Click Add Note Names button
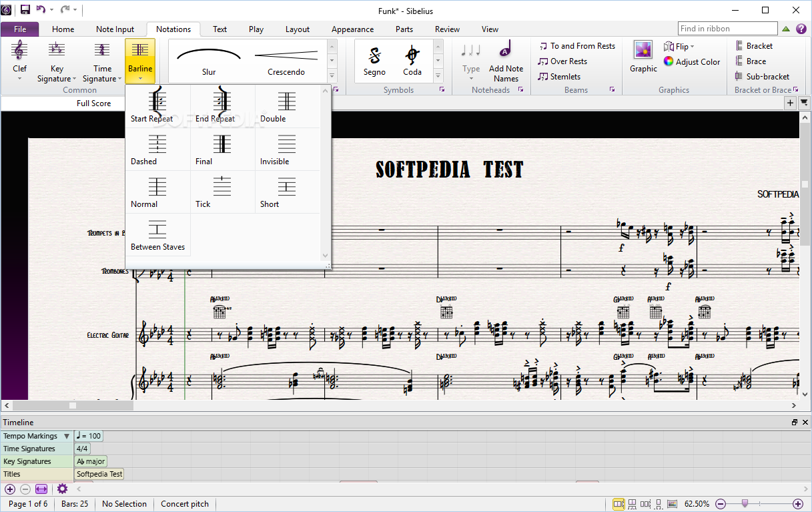Image resolution: width=812 pixels, height=512 pixels. pos(506,61)
